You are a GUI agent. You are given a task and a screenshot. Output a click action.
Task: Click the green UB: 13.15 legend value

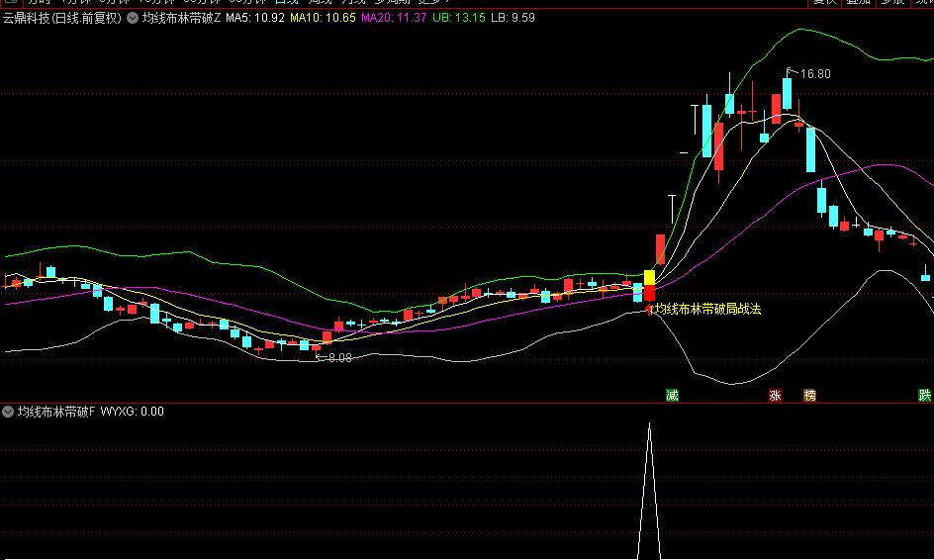[459, 18]
